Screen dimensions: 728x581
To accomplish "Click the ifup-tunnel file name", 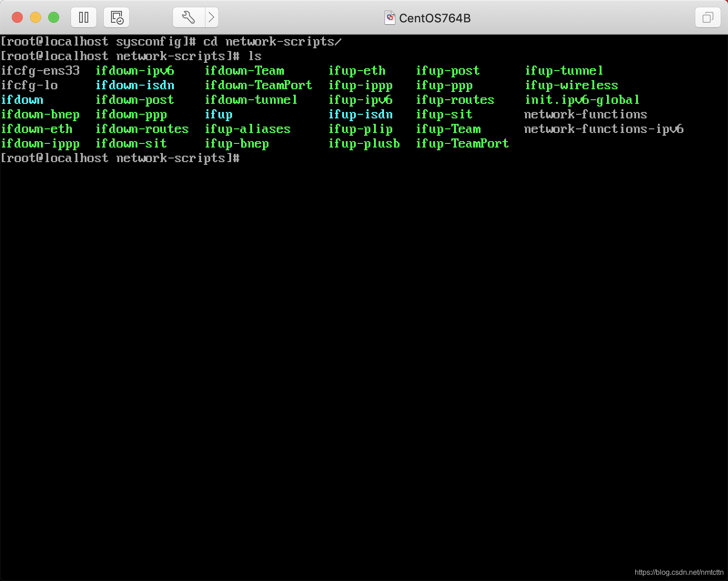I will point(565,71).
